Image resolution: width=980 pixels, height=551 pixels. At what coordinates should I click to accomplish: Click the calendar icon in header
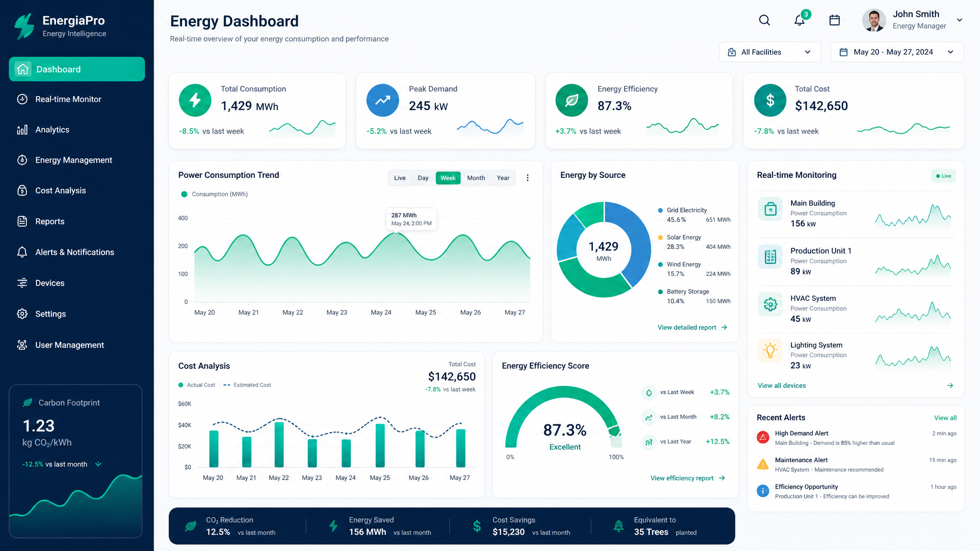835,20
